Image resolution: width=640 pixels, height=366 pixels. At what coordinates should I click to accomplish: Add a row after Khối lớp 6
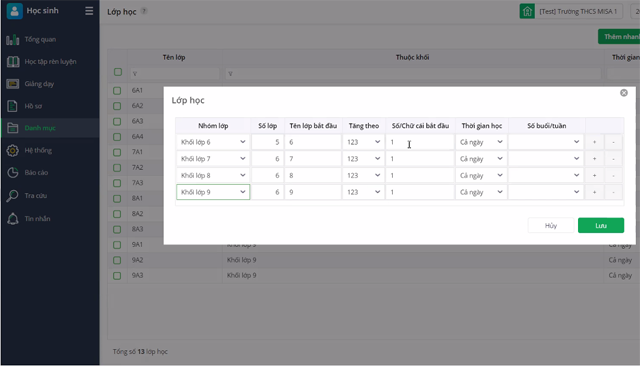click(x=594, y=142)
